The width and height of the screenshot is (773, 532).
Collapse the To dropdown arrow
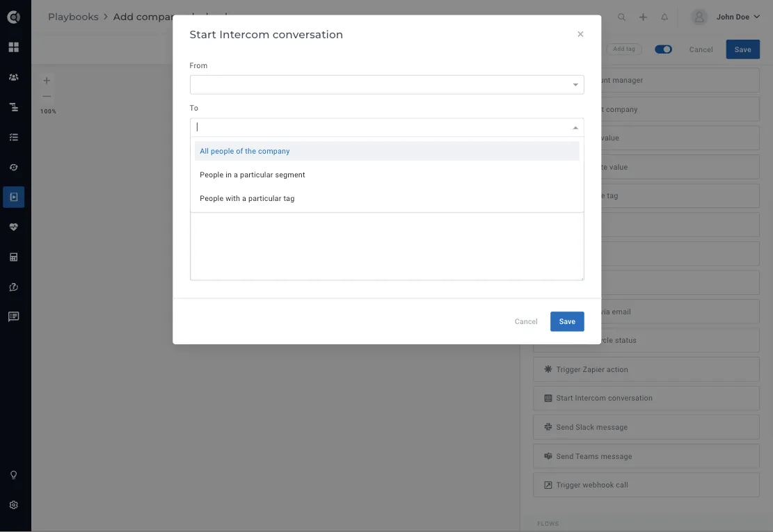click(575, 127)
